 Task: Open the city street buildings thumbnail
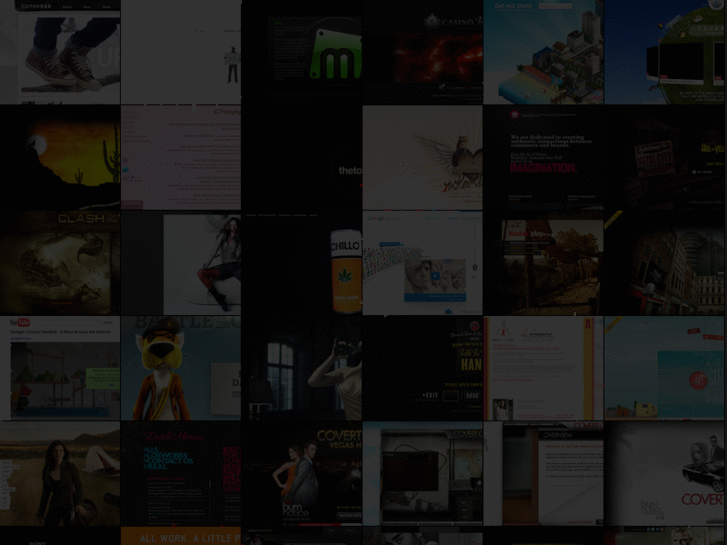click(664, 263)
